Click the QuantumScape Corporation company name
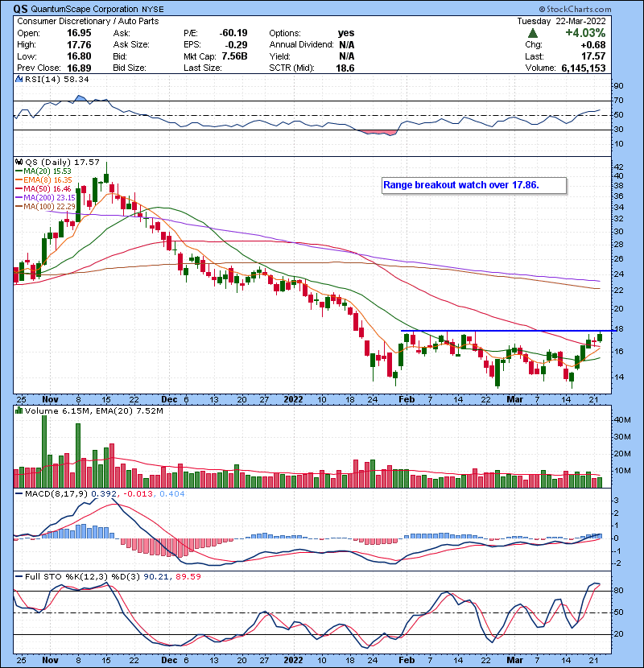 pyautogui.click(x=85, y=9)
